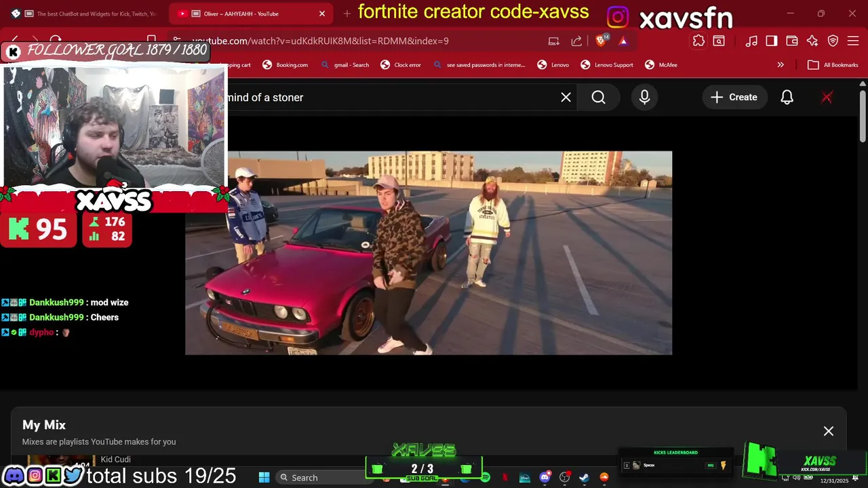Click the install app icon in address bar
The height and width of the screenshot is (488, 868).
click(x=554, y=41)
